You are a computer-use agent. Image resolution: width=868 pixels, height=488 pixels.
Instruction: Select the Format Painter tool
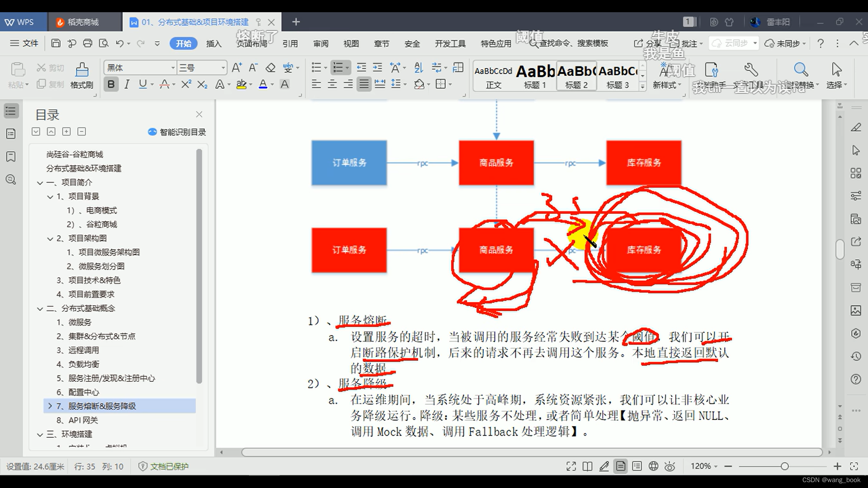tap(81, 75)
